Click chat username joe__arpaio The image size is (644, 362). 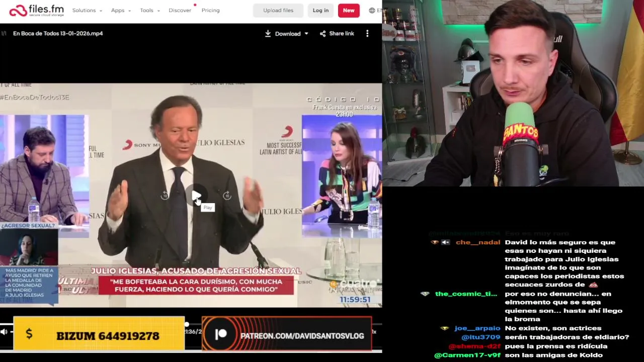click(477, 328)
